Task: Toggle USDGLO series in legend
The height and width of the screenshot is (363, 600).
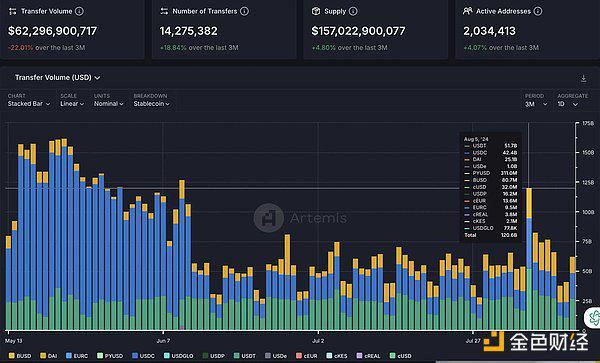Action: click(x=178, y=356)
